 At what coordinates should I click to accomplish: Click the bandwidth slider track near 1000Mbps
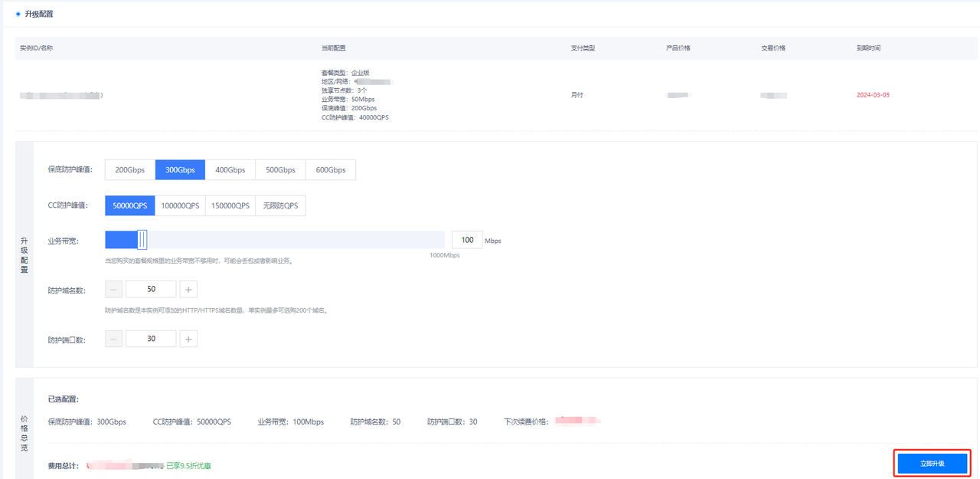pyautogui.click(x=436, y=240)
